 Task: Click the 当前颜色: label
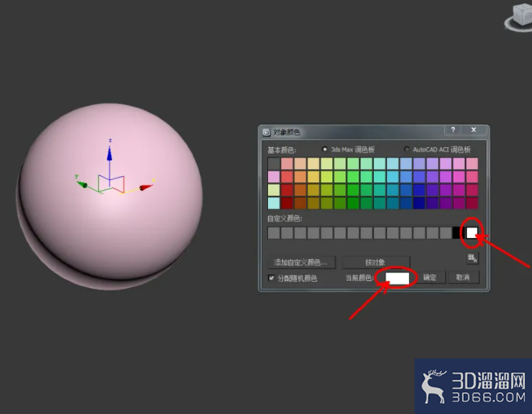360,278
